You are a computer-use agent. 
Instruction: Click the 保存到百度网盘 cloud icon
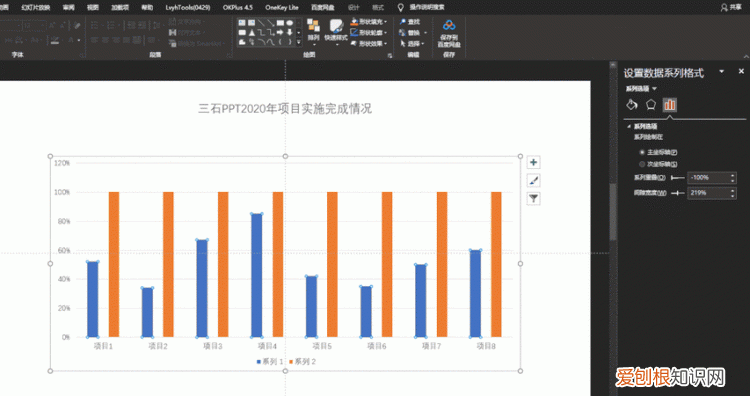point(449,25)
